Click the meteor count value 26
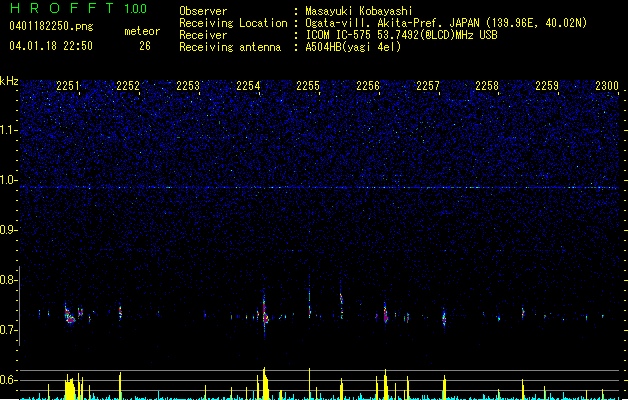This screenshot has height=400, width=629. pos(145,46)
